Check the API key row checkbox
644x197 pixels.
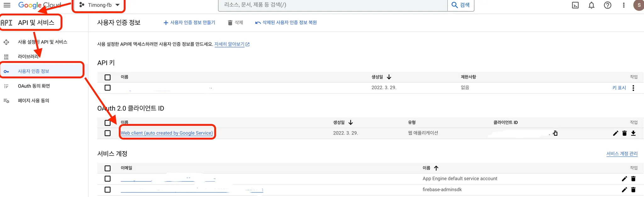pyautogui.click(x=108, y=88)
